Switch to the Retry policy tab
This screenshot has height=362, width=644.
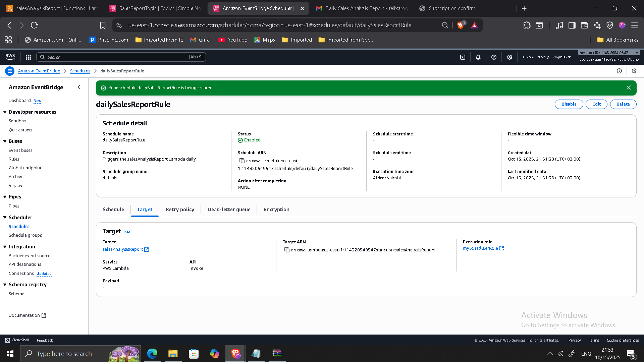click(x=180, y=209)
